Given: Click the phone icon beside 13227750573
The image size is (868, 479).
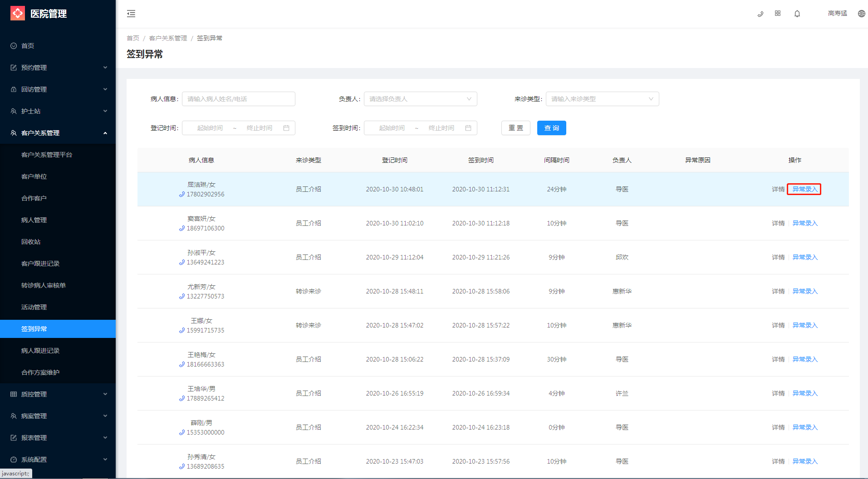Looking at the screenshot, I should click(182, 296).
